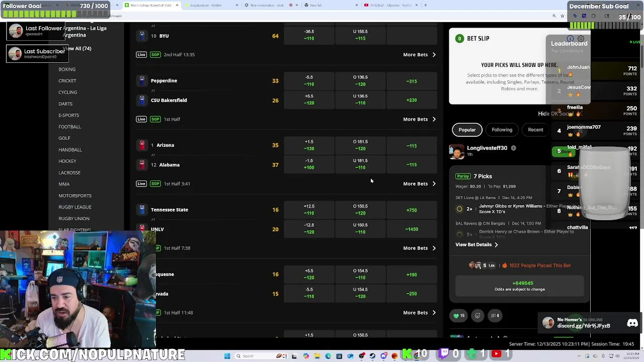Expand More Bets for Nevada game
This screenshot has width=644, height=362.
[419, 313]
